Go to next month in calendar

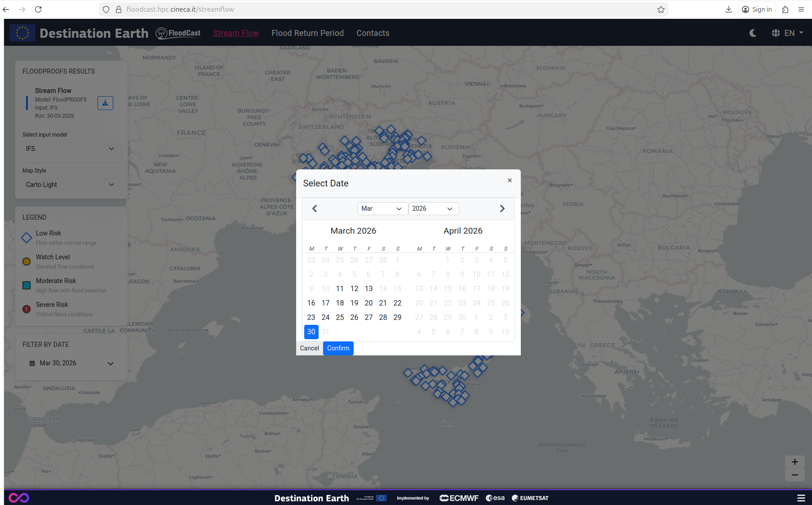502,208
